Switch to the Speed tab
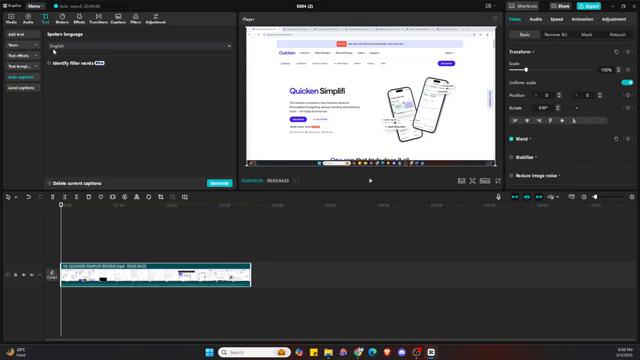Viewport: 640px width, 360px height. tap(556, 19)
